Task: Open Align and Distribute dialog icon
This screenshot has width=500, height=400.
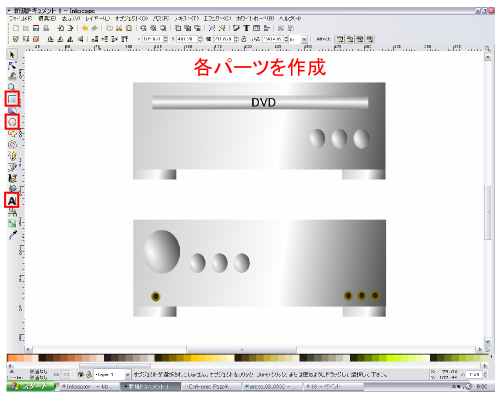Action: (267, 28)
